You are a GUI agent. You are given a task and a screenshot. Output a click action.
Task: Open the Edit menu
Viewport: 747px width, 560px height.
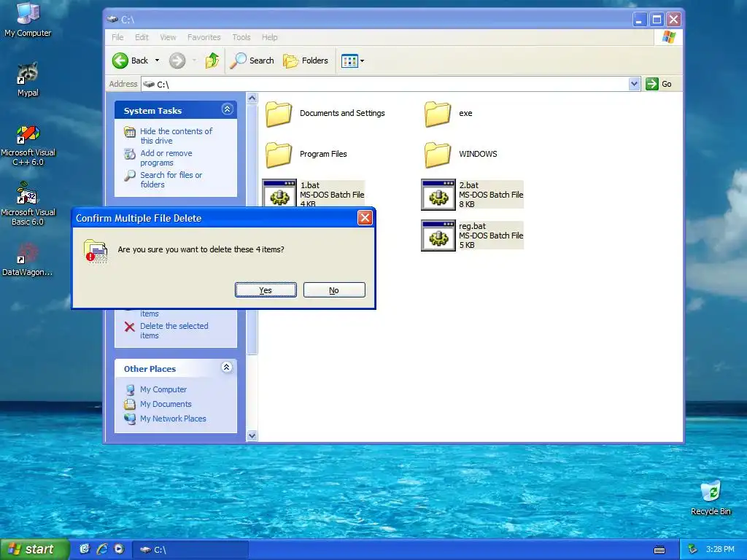(x=142, y=37)
